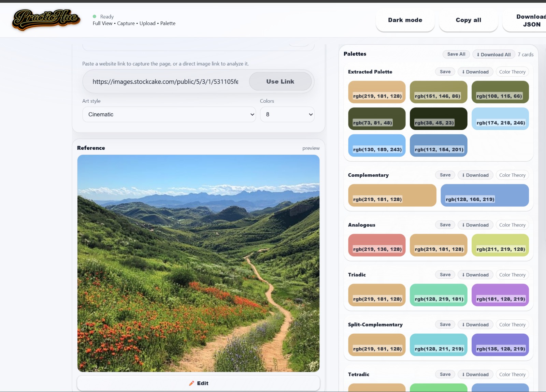The height and width of the screenshot is (392, 546).
Task: Toggle Dark mode
Action: coord(405,20)
